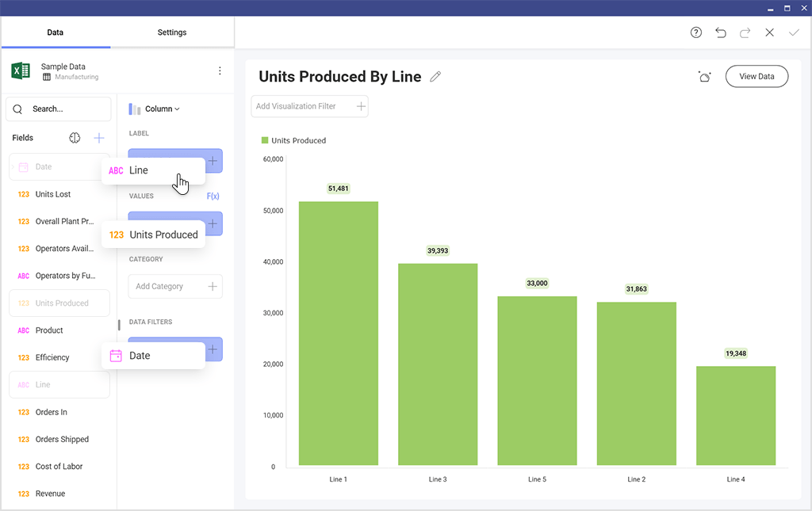Switch to the Settings tab
This screenshot has height=511, width=812.
tap(171, 32)
